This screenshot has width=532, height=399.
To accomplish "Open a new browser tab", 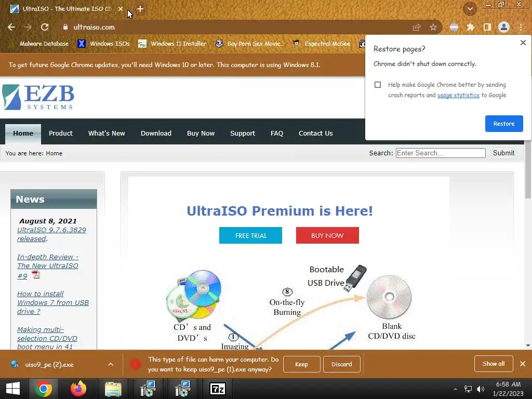I will point(140,9).
